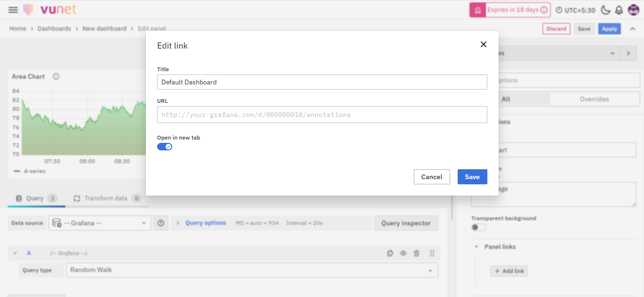
Task: Open the notifications bell
Action: point(619,10)
